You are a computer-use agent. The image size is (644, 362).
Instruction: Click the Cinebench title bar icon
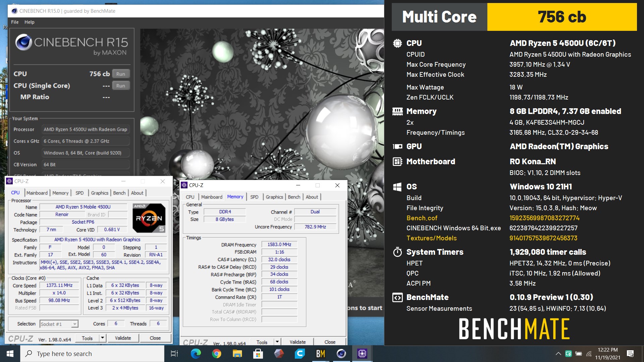click(x=14, y=11)
